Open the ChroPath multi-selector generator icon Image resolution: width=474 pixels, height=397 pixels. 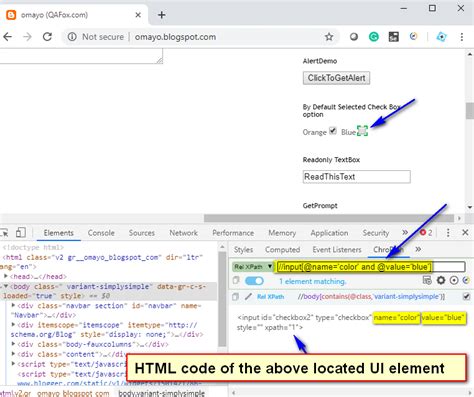[x=427, y=280]
